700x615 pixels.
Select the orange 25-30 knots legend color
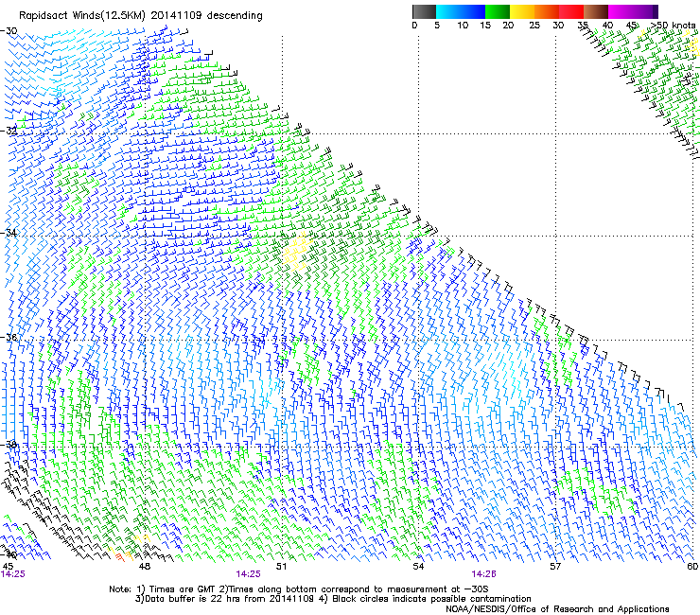coord(547,11)
